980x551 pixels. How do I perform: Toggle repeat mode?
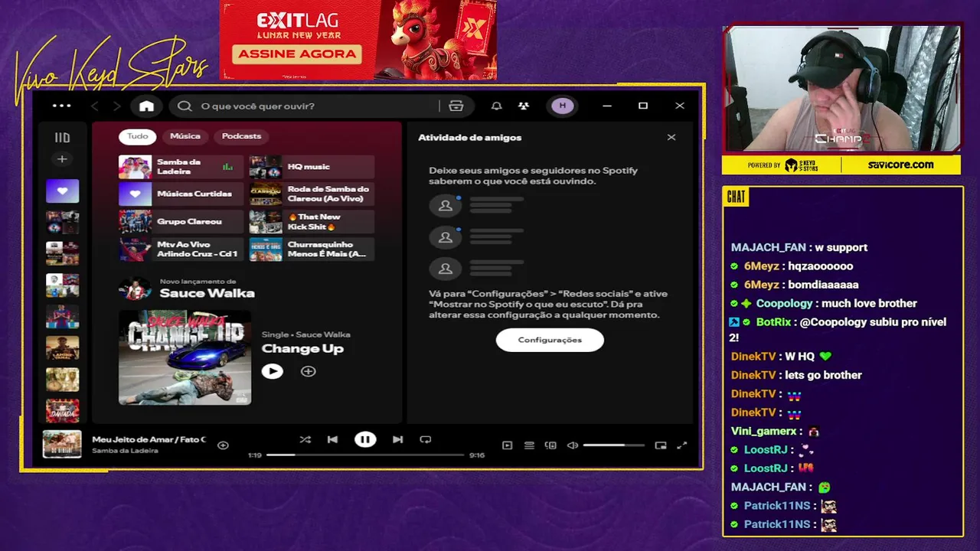(426, 439)
